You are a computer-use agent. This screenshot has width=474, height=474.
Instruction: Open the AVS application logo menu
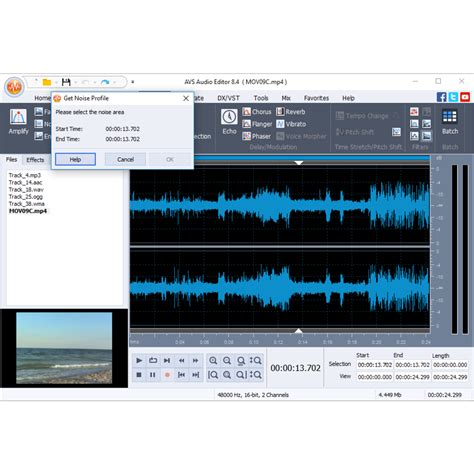click(14, 87)
